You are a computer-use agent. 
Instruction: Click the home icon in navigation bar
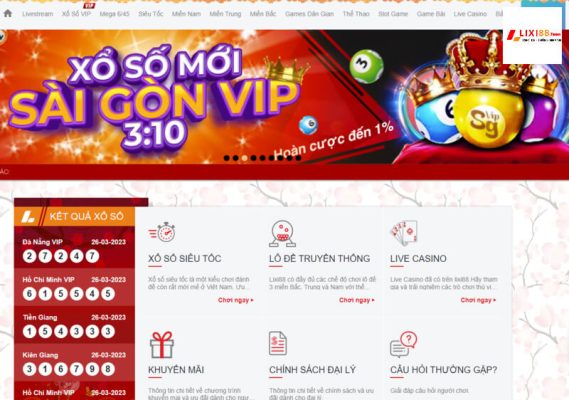(x=8, y=13)
